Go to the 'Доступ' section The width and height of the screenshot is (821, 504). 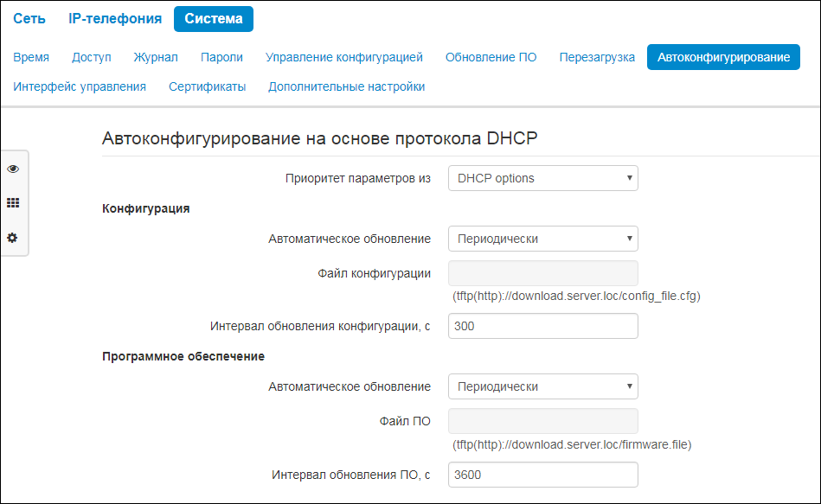tap(92, 57)
